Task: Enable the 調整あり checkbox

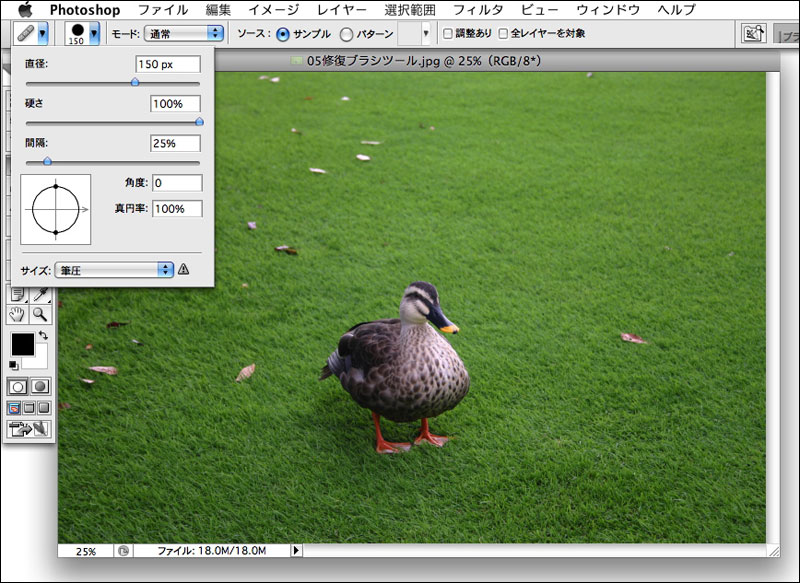Action: point(448,34)
